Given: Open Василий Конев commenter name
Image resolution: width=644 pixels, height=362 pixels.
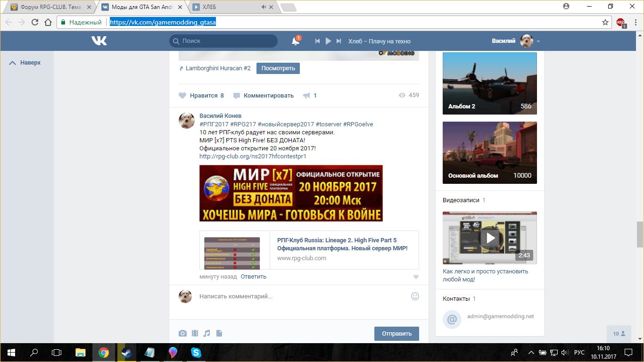Looking at the screenshot, I should tap(220, 115).
